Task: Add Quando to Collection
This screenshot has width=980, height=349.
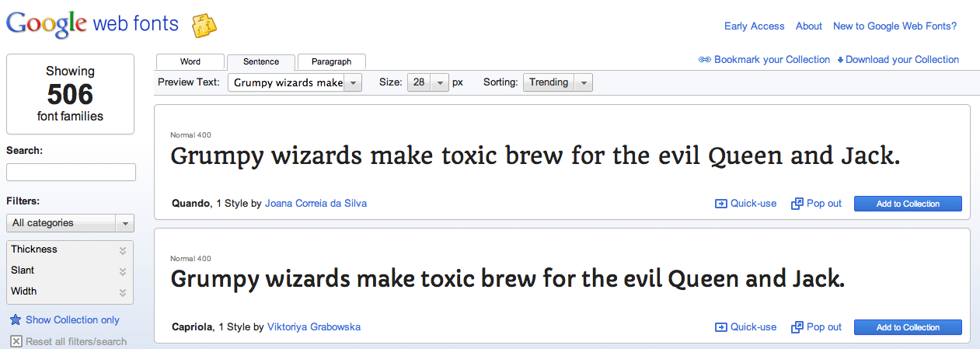Action: [x=908, y=204]
